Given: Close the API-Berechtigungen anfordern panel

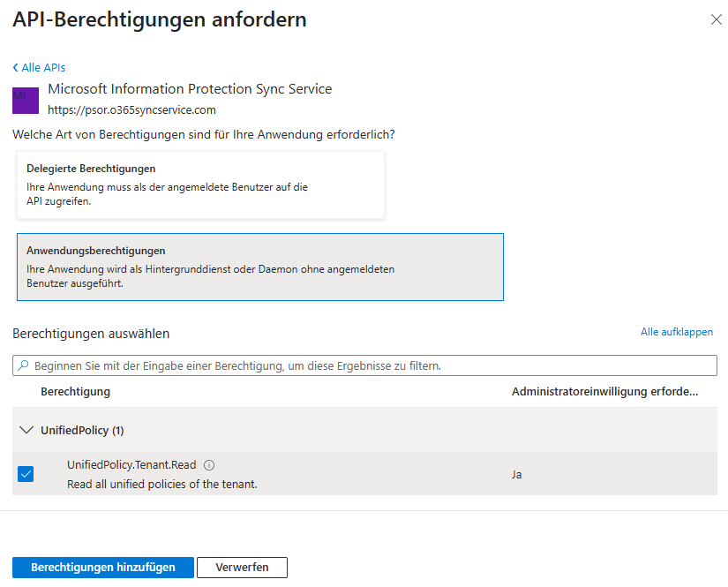Looking at the screenshot, I should click(x=717, y=19).
